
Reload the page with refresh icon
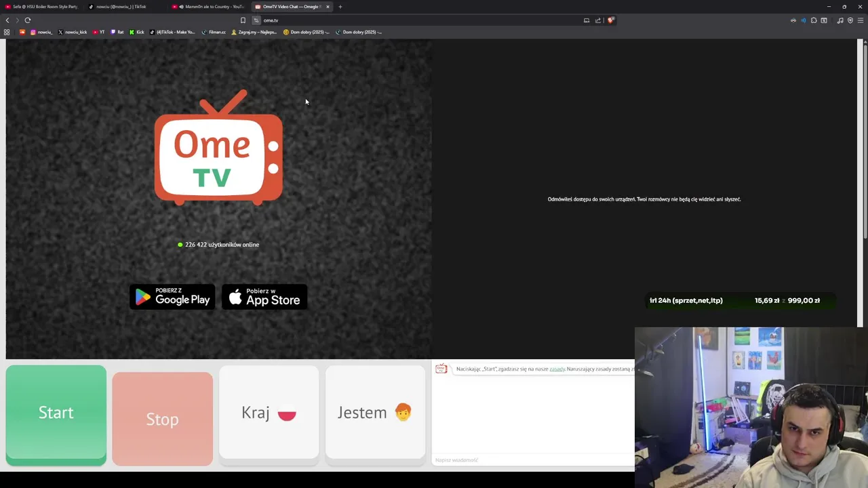tap(28, 20)
